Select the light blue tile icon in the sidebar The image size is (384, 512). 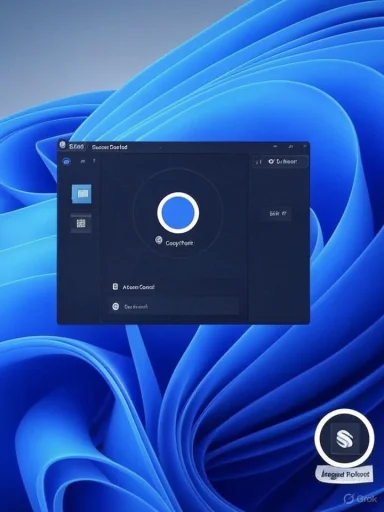click(x=82, y=193)
